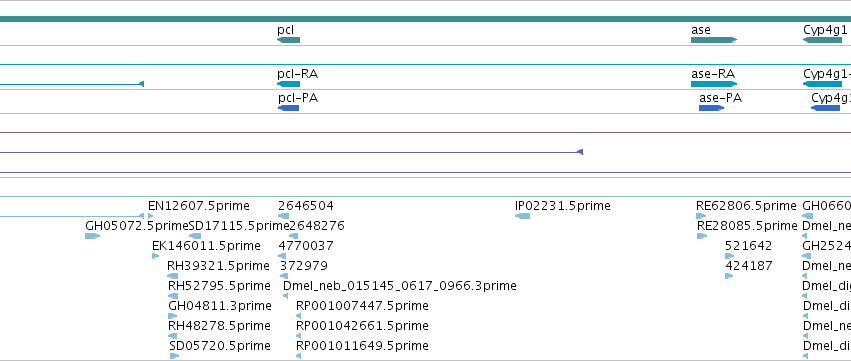Click the pcl-PA protein glyph
This screenshot has width=851, height=361.
pos(288,108)
